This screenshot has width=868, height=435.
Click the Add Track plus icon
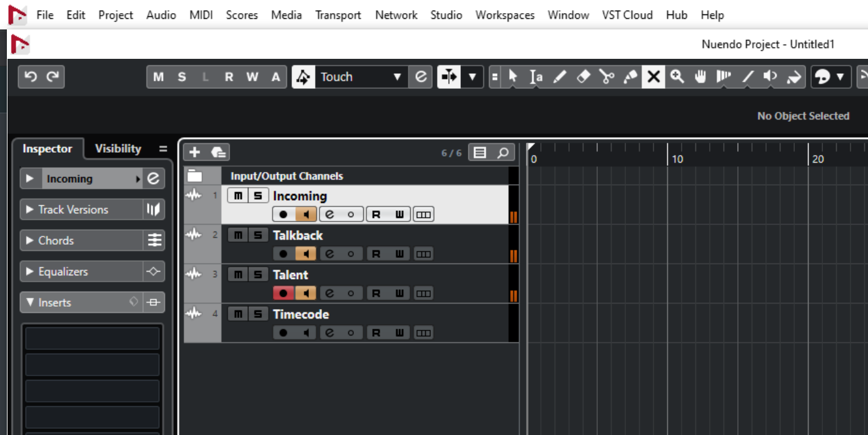(194, 152)
